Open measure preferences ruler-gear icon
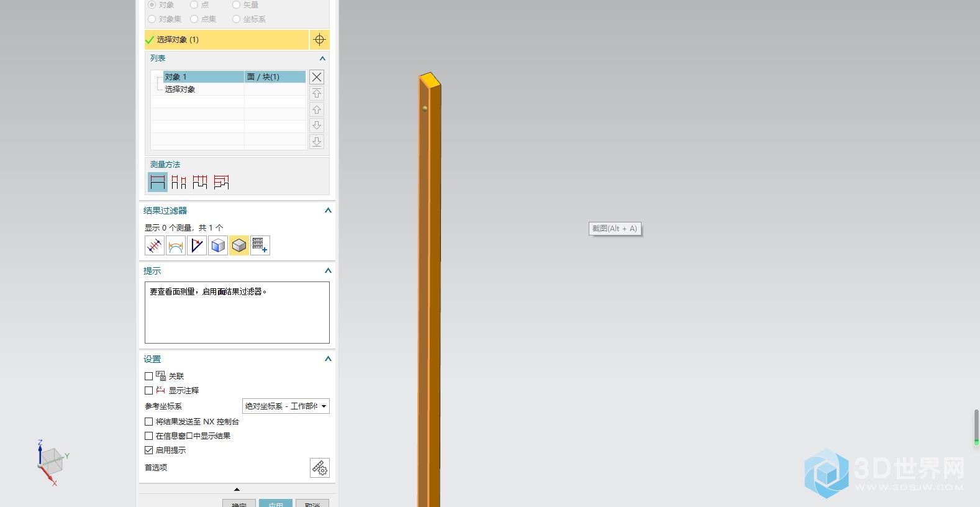The height and width of the screenshot is (507, 980). click(x=320, y=468)
